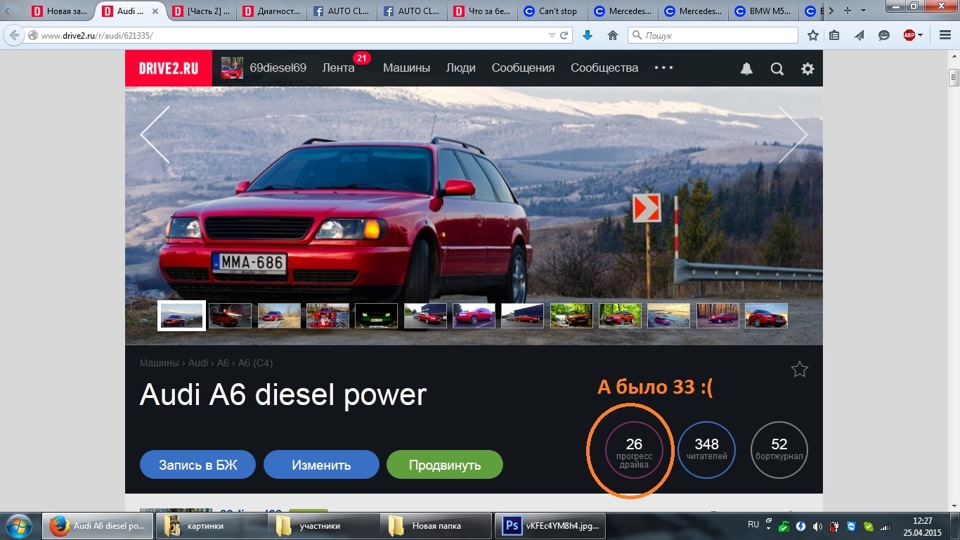960x540 pixels.
Task: Switch to the Can't stop tab
Action: click(550, 11)
